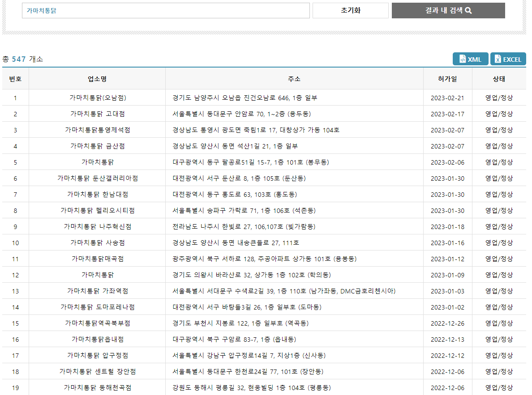Screen dimensions: 532x395
Task: Click the Excel file icon
Action: pos(498,59)
